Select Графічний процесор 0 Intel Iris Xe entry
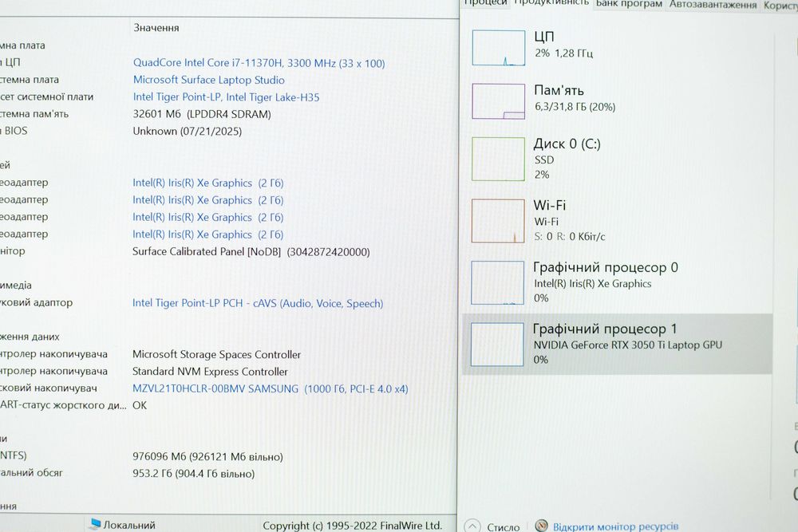798x532 pixels. pos(617,282)
